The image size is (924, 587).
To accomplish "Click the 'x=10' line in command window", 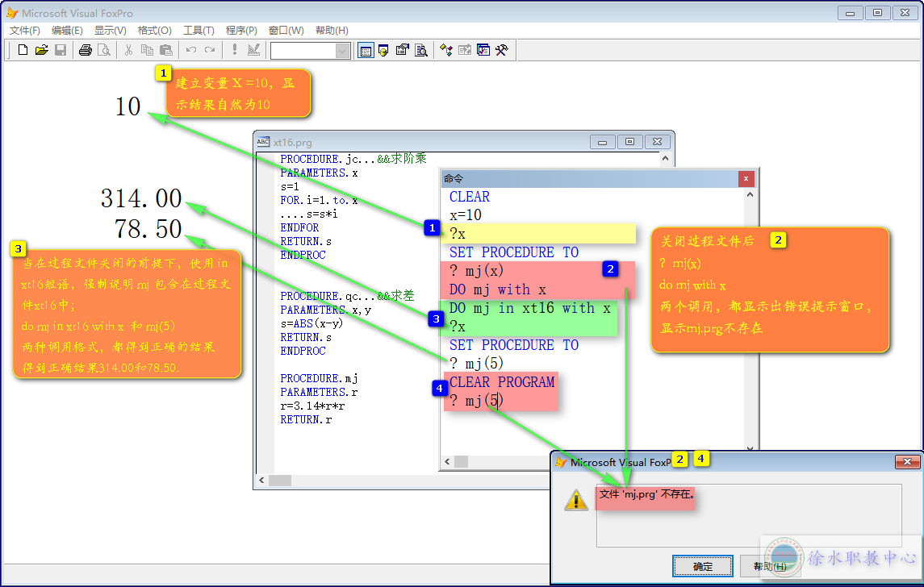I will (x=466, y=215).
